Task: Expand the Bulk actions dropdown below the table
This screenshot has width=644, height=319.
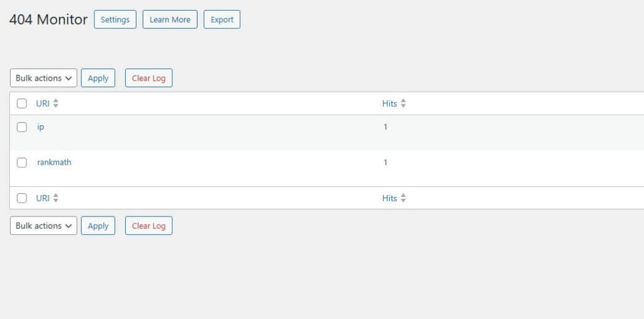Action: click(x=43, y=226)
